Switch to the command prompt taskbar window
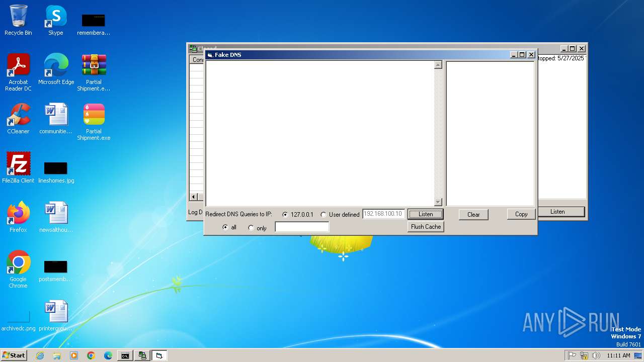Screen dimensions: 644x362 [x=125, y=355]
